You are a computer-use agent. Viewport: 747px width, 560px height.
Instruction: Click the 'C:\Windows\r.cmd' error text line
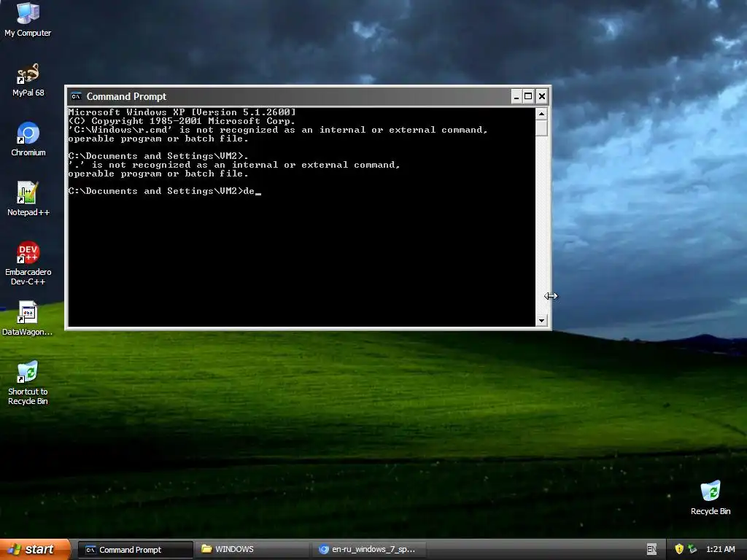278,130
